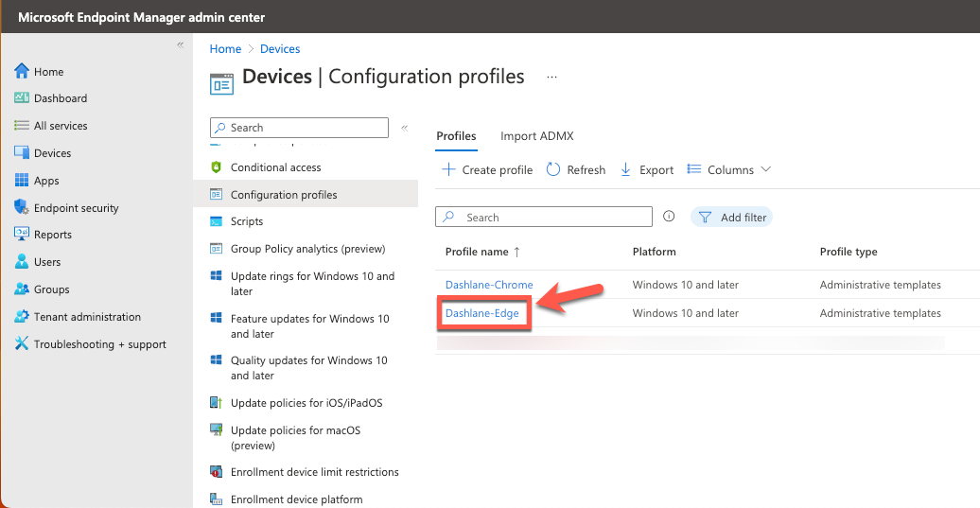Click the Groups people icon

pyautogui.click(x=22, y=289)
